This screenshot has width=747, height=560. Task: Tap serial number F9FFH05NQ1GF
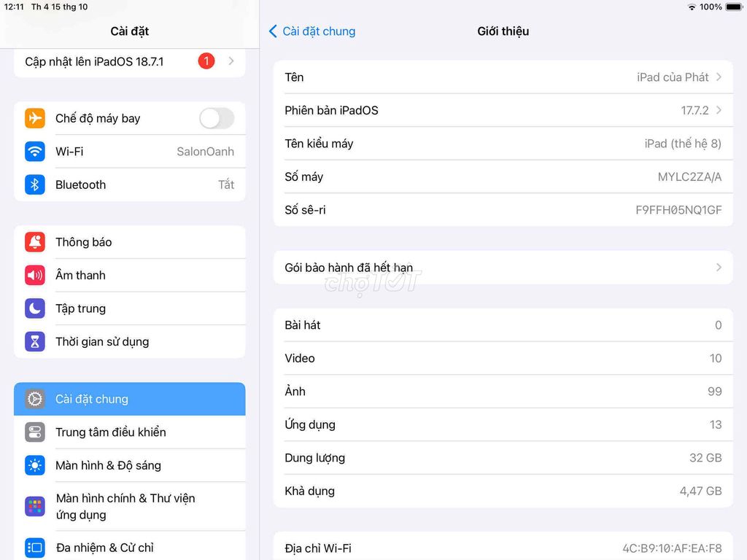click(678, 210)
